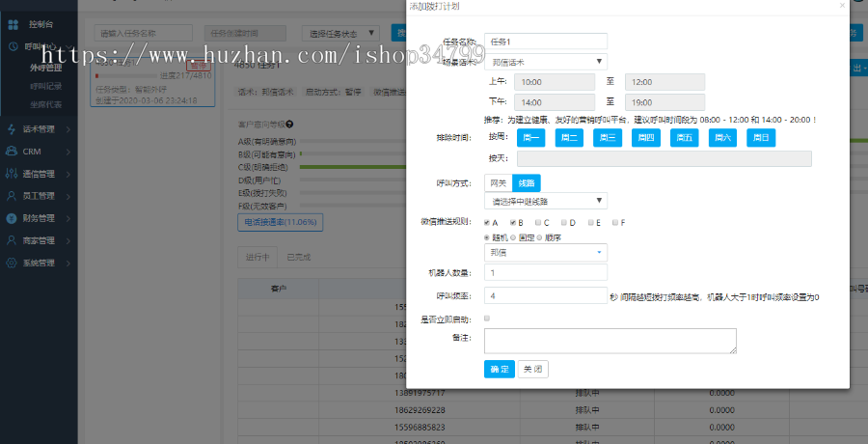Select the 固定 radio option
The height and width of the screenshot is (444, 868).
514,237
